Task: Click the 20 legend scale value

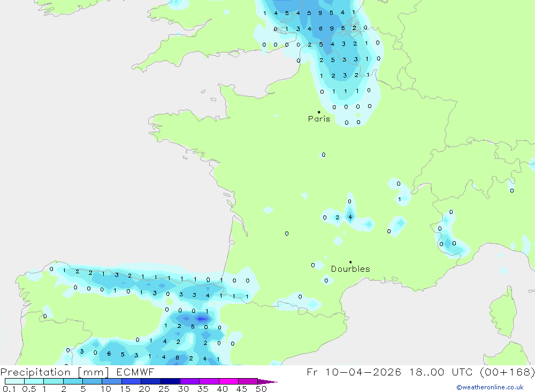Action: coord(144,389)
